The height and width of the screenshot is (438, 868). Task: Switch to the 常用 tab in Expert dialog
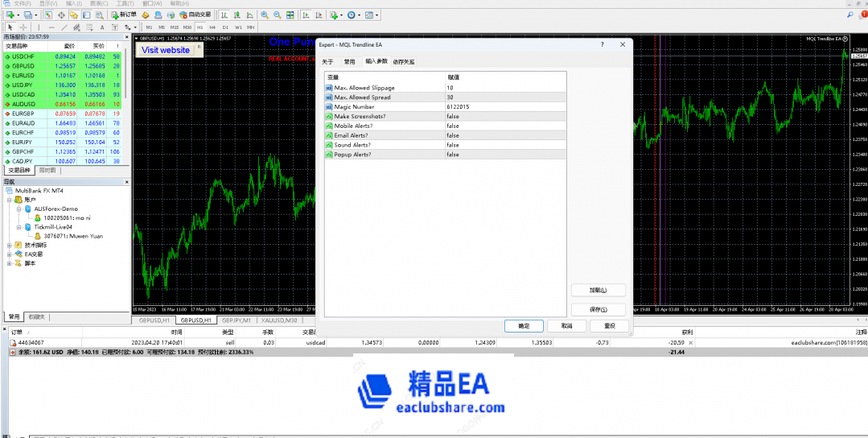(x=349, y=61)
